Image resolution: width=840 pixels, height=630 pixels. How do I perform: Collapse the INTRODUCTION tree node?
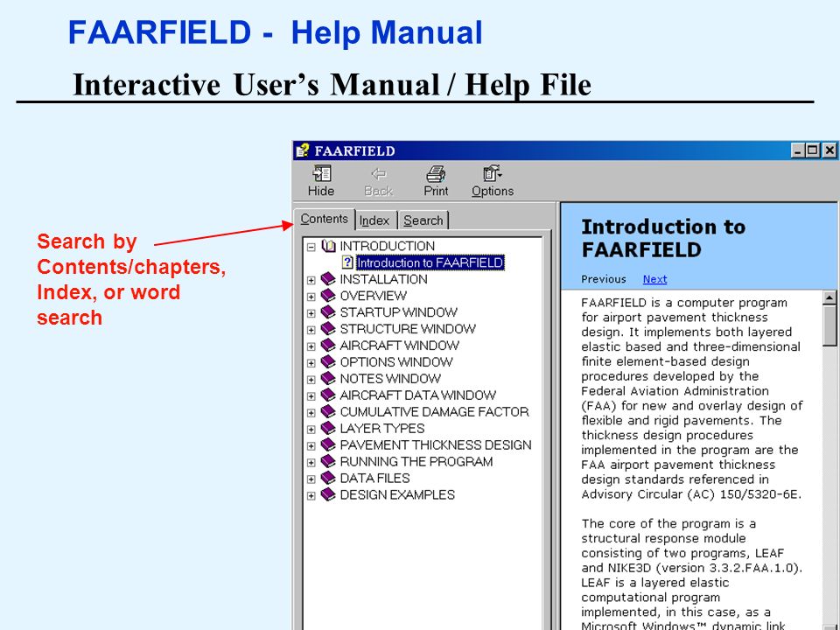tap(311, 247)
